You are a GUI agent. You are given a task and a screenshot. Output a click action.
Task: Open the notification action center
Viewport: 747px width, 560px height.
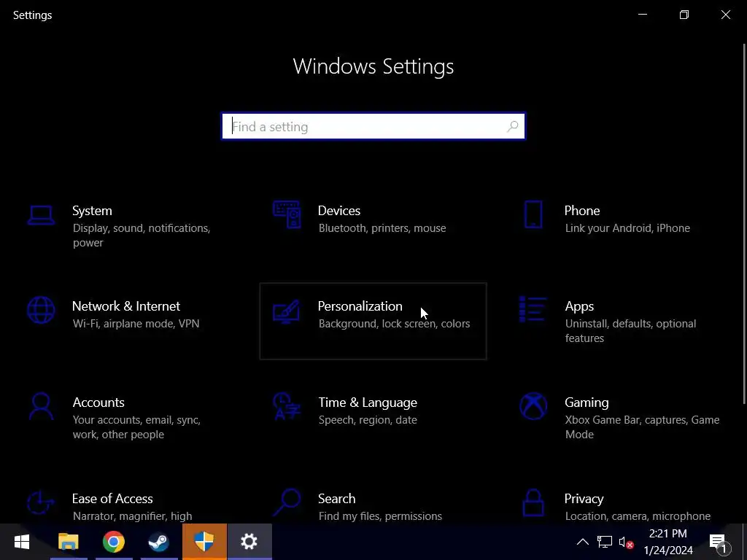719,542
